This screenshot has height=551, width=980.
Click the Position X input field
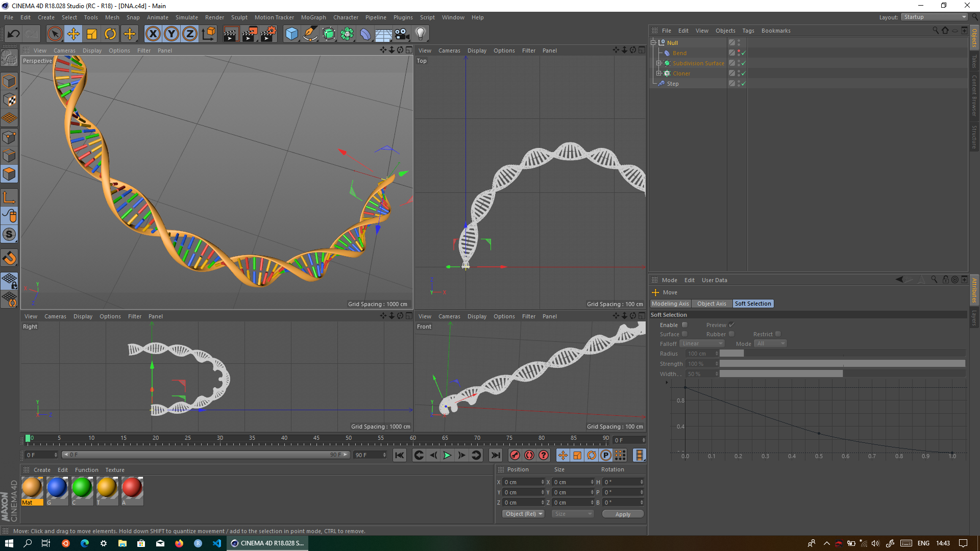coord(524,482)
